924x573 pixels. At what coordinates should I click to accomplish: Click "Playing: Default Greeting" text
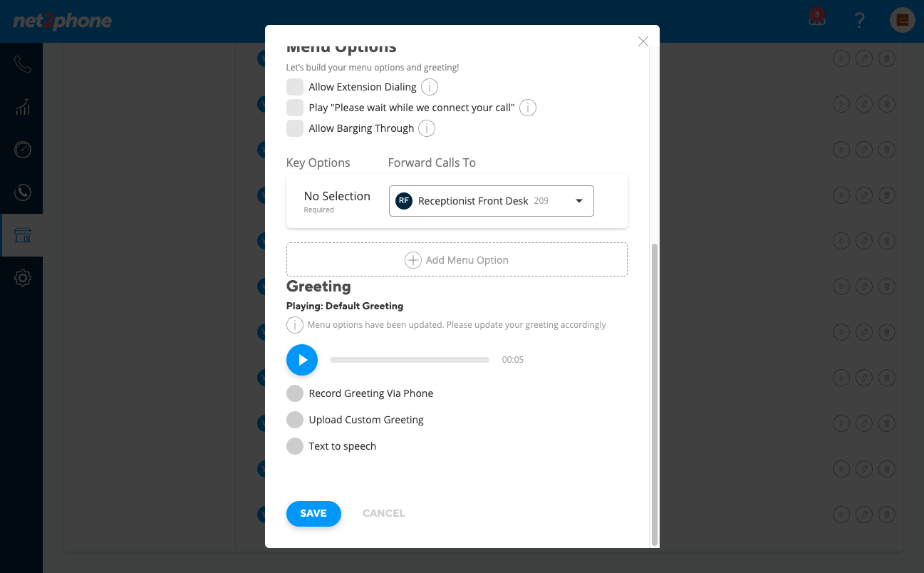click(x=345, y=306)
